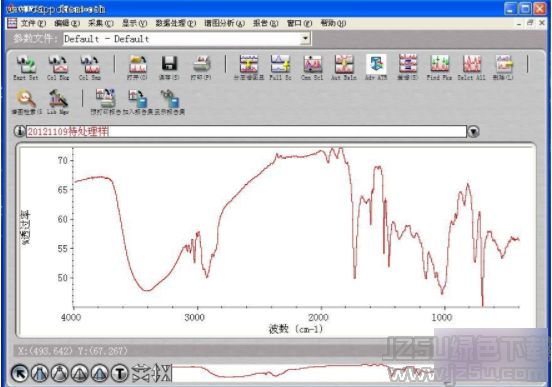The height and width of the screenshot is (387, 552).
Task: Open the 窗口(W) menu
Action: point(299,23)
